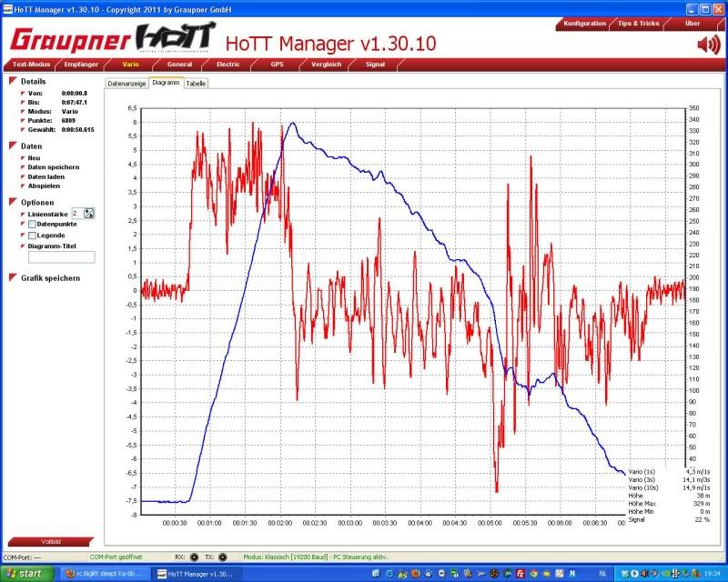Click Abspielen to play data
Screen dimensions: 728x582
(x=44, y=186)
